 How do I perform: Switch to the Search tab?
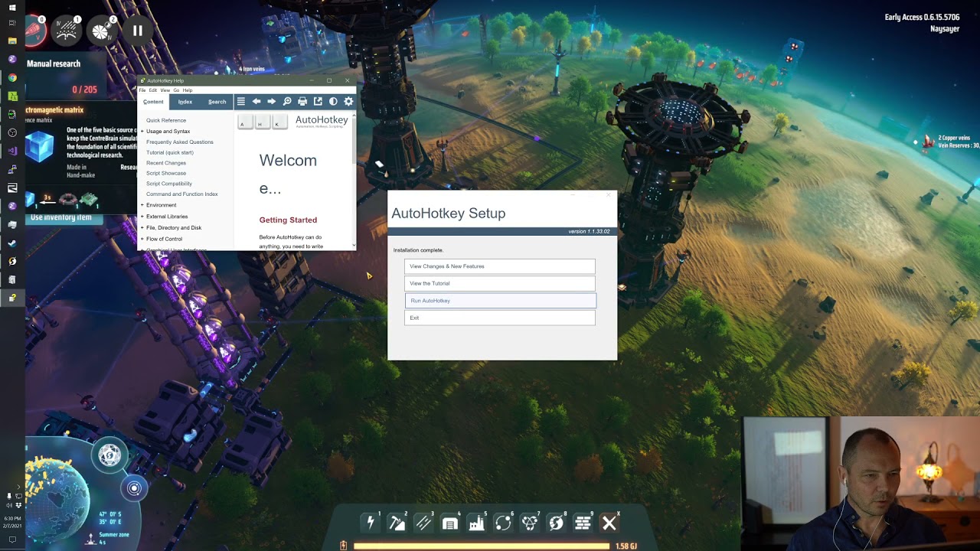pos(217,102)
